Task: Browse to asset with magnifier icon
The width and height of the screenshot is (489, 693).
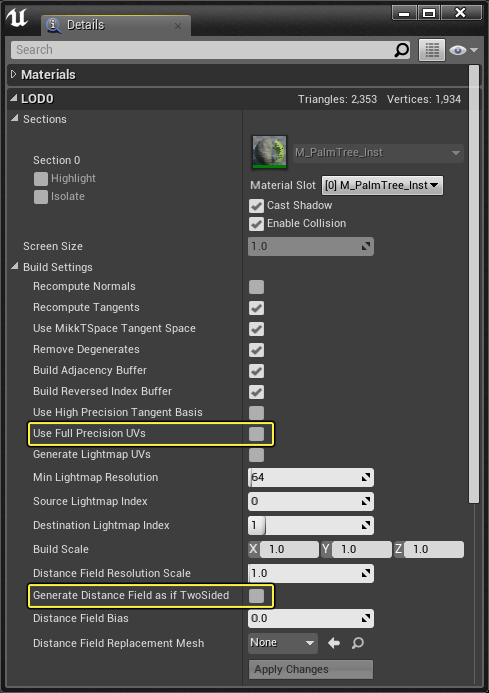Action: point(358,643)
